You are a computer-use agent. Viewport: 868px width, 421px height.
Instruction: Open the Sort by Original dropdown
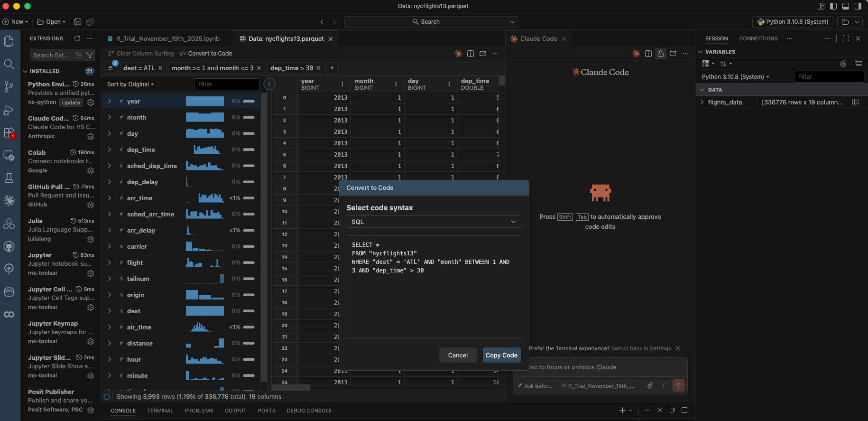click(x=130, y=84)
